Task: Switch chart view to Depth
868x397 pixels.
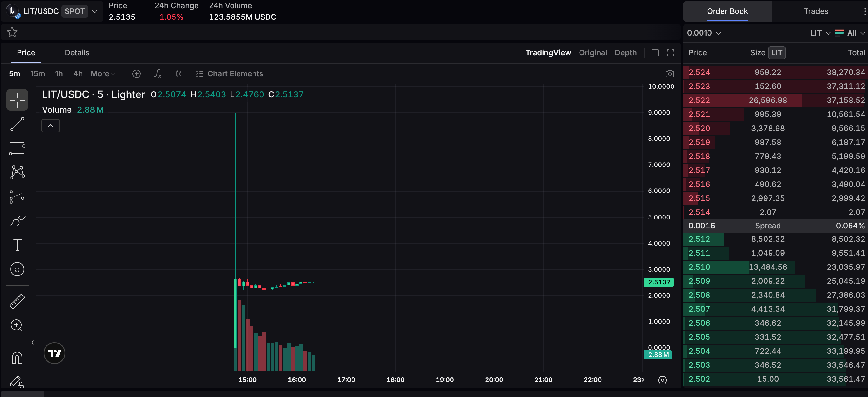Action: (625, 52)
